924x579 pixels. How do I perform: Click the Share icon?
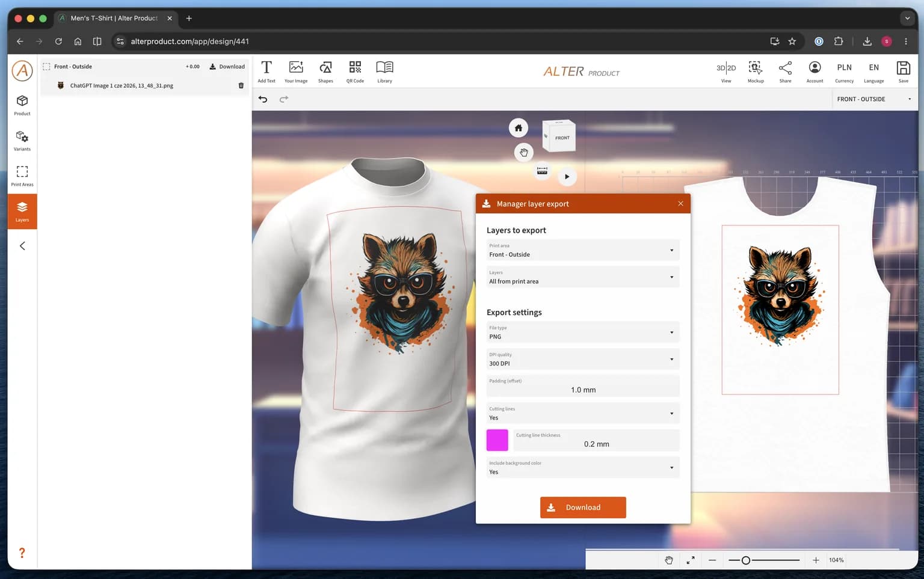coord(785,71)
